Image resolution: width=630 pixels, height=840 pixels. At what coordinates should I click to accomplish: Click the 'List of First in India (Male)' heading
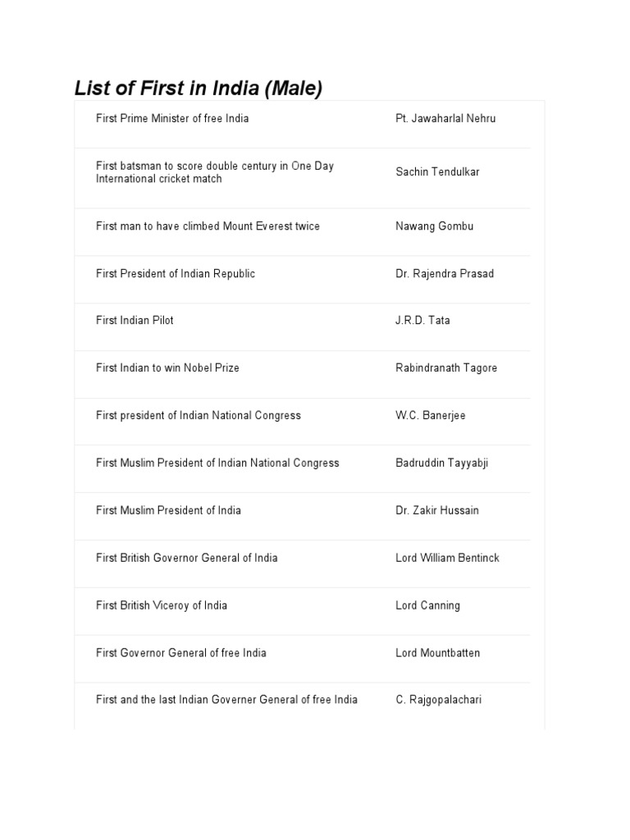point(198,88)
